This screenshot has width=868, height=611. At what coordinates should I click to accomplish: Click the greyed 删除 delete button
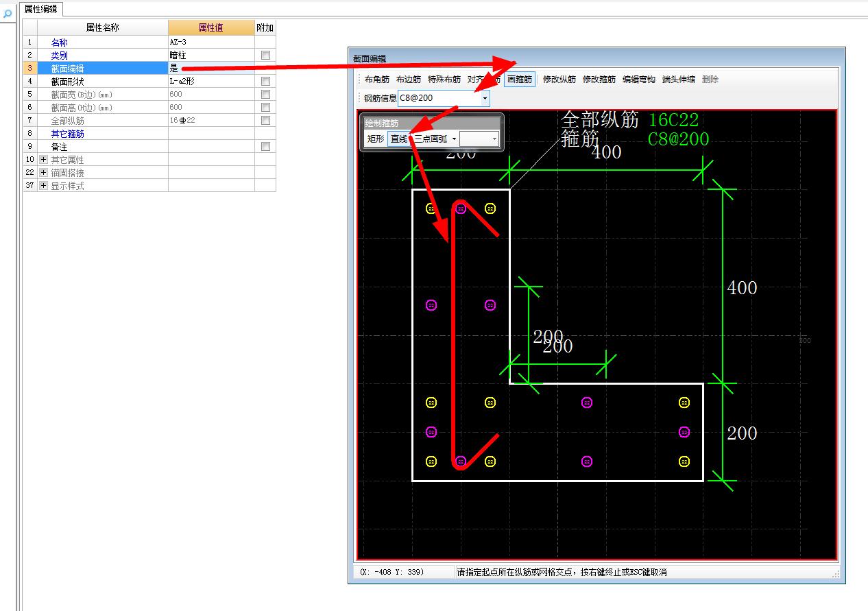(710, 80)
